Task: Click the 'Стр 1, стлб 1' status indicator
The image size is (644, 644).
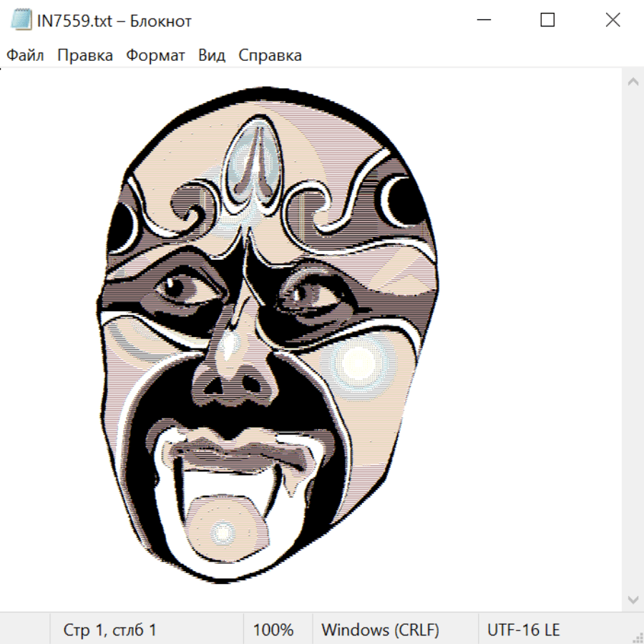Action: [109, 630]
